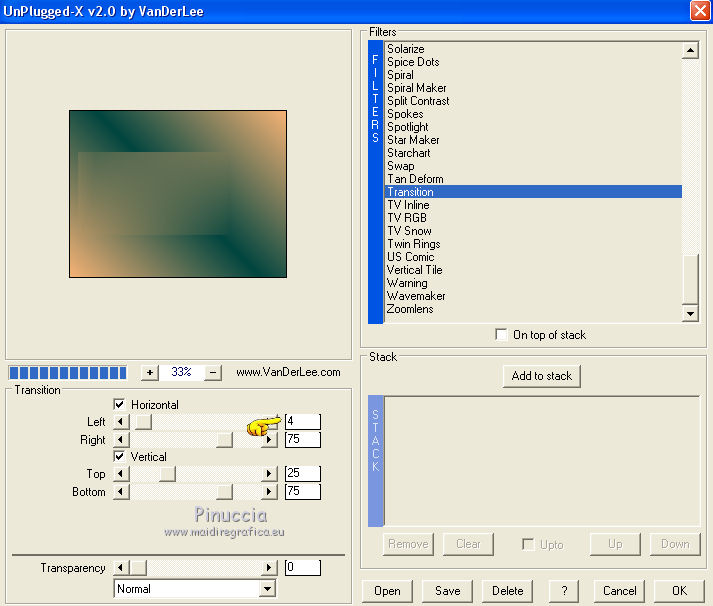Choose the Spiral filter
713x606 pixels.
[400, 75]
